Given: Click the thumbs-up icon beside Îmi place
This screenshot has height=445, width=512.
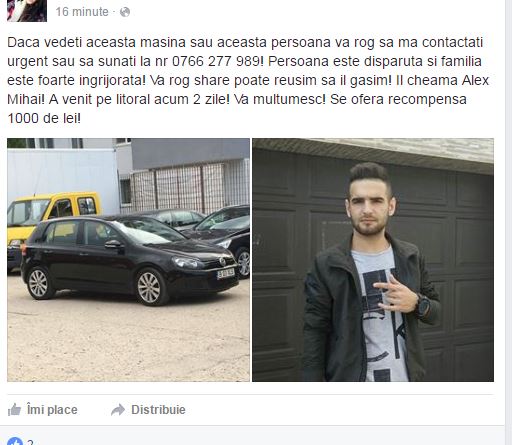Looking at the screenshot, I should pyautogui.click(x=14, y=410).
